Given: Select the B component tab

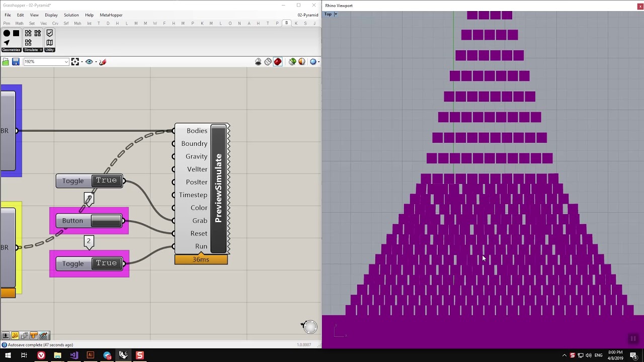Looking at the screenshot, I should click(x=286, y=23).
